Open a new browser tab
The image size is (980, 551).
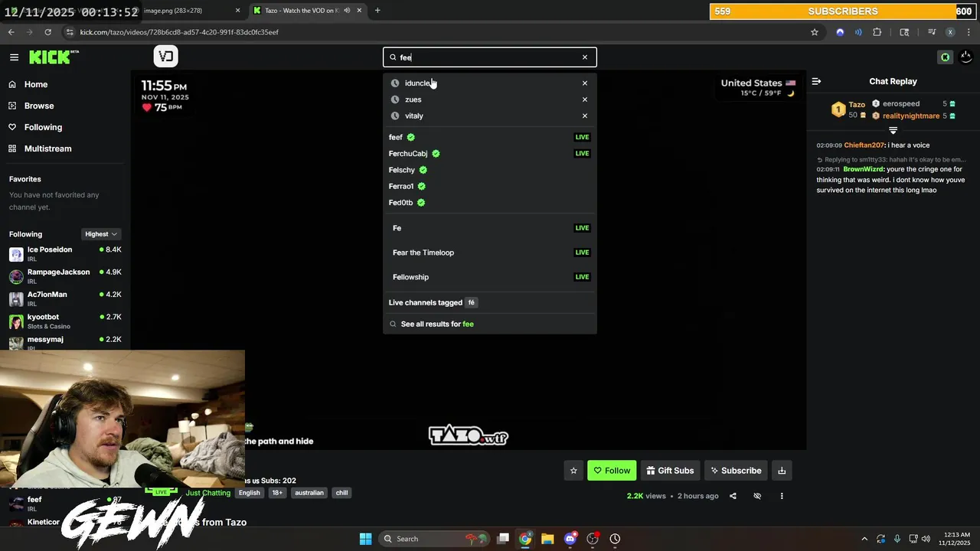[377, 11]
